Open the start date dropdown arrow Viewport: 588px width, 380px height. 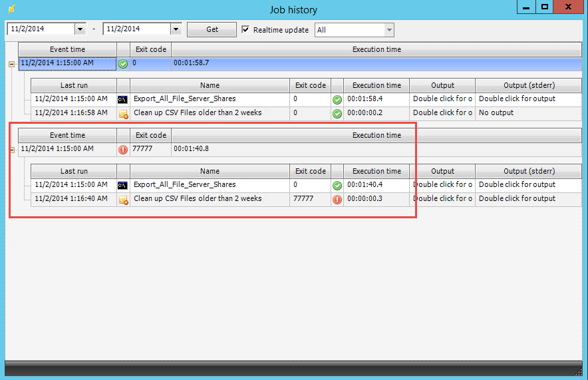click(x=80, y=29)
